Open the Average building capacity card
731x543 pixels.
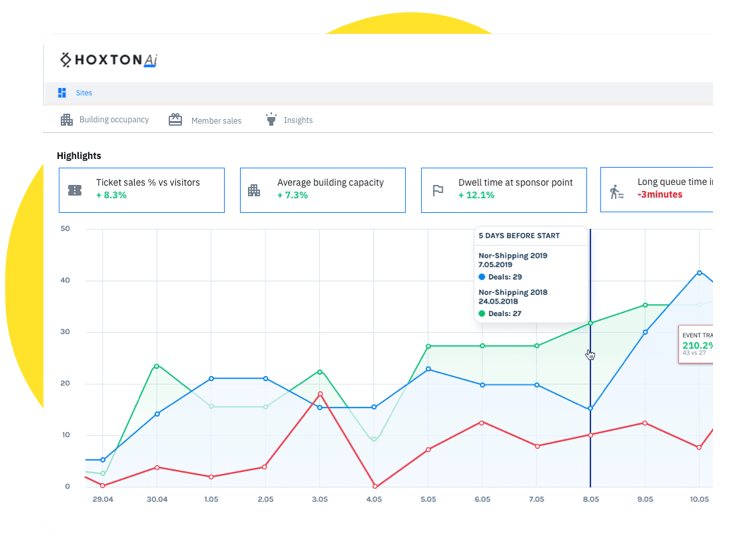click(x=323, y=190)
